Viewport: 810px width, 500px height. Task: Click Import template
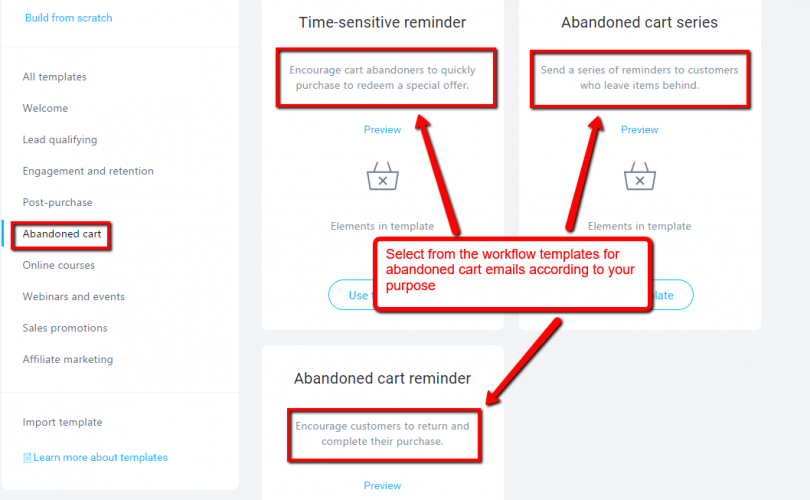(x=62, y=423)
